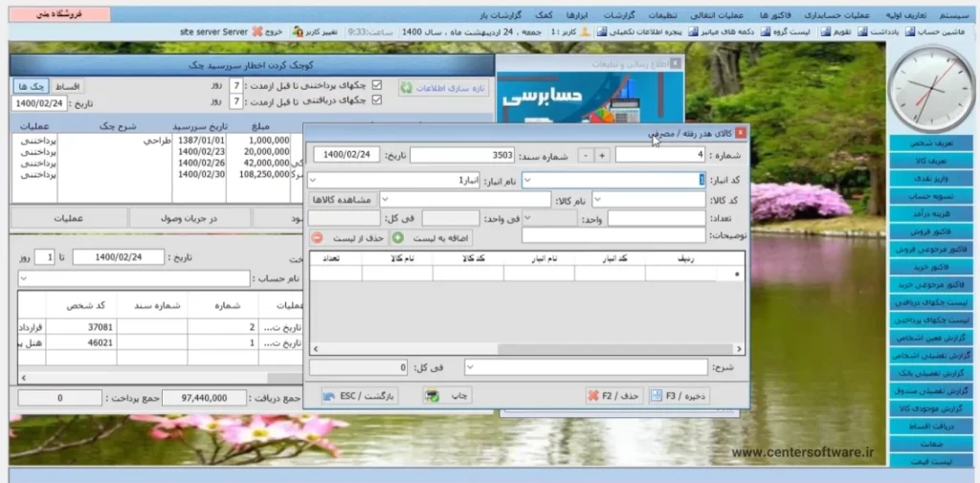980x483 pixels.
Task: Click the مشاهده کالاها button
Action: tap(344, 200)
